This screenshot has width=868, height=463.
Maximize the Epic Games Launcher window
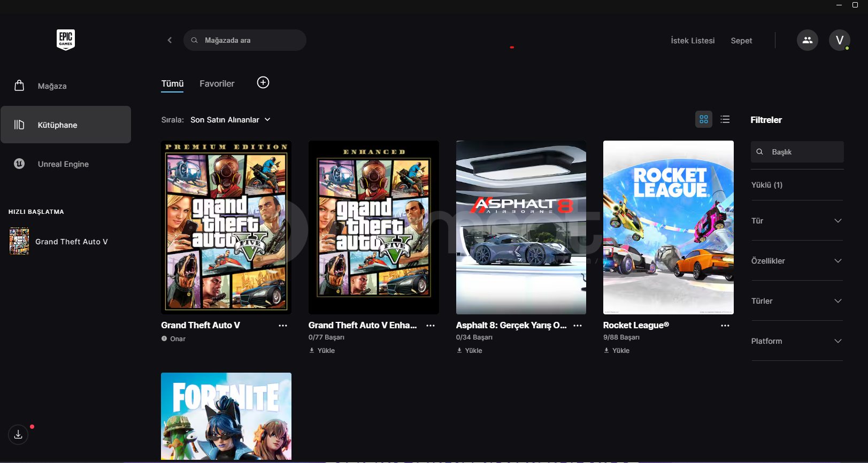[855, 5]
